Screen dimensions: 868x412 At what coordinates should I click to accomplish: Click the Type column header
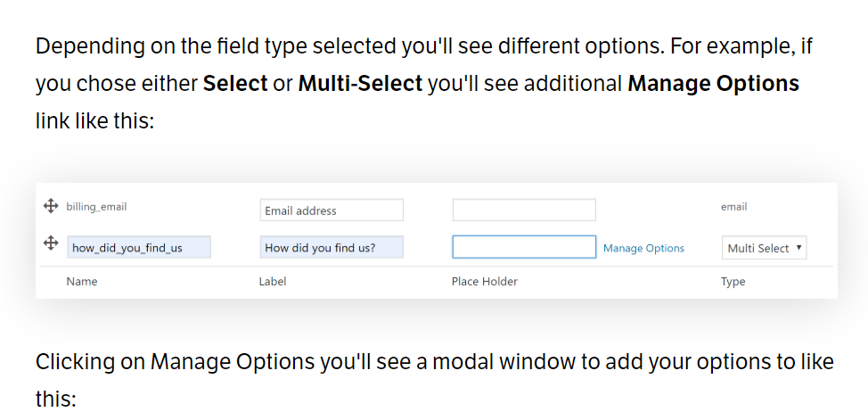click(733, 282)
